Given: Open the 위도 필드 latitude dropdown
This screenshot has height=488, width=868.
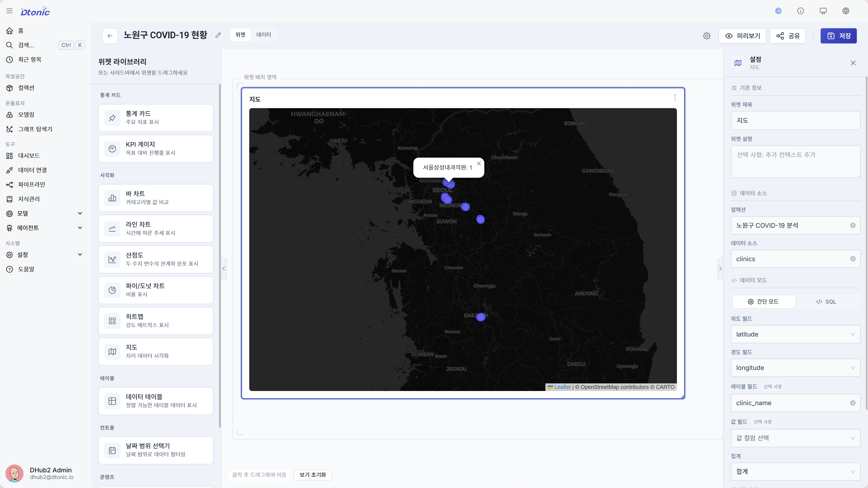Looking at the screenshot, I should coord(795,334).
